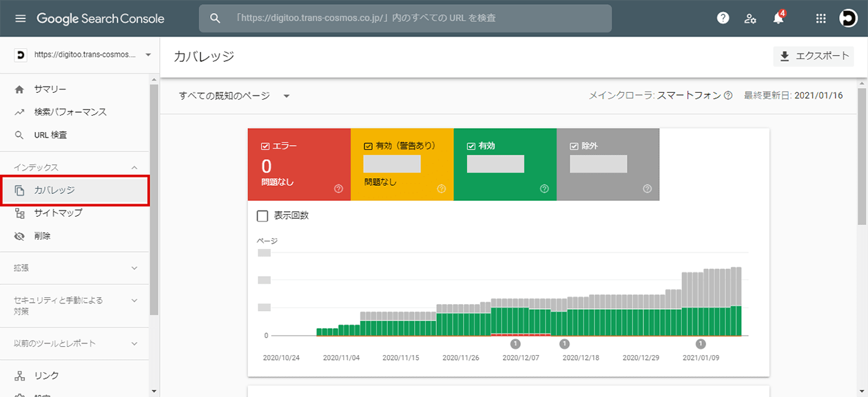This screenshot has width=868, height=397.
Task: Open the Google apps grid
Action: (820, 19)
